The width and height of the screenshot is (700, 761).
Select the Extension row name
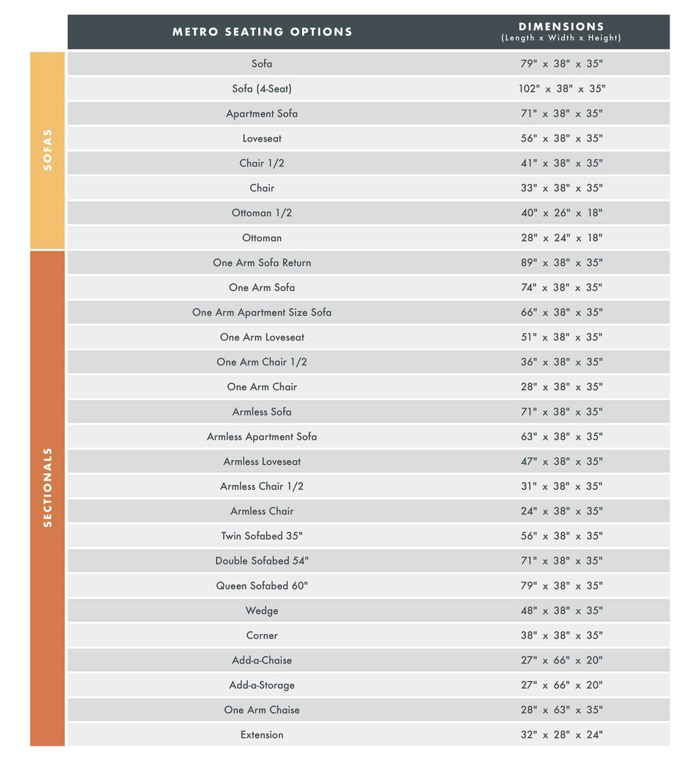pyautogui.click(x=262, y=735)
